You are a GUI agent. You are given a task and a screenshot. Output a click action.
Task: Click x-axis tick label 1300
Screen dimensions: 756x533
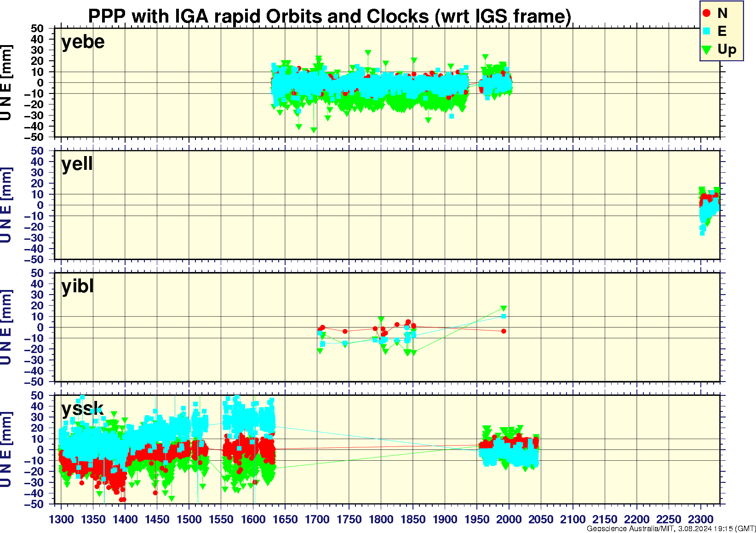click(x=61, y=519)
